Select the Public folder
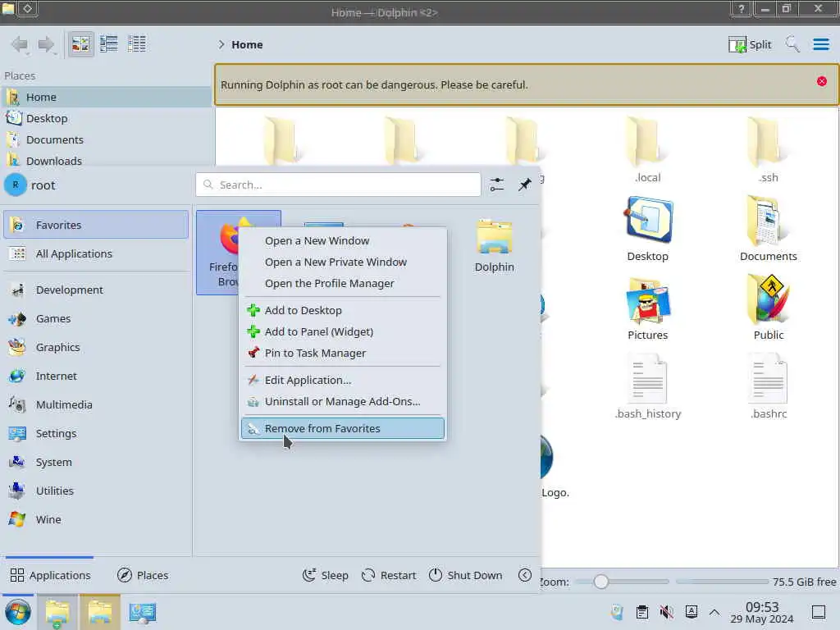 (768, 308)
